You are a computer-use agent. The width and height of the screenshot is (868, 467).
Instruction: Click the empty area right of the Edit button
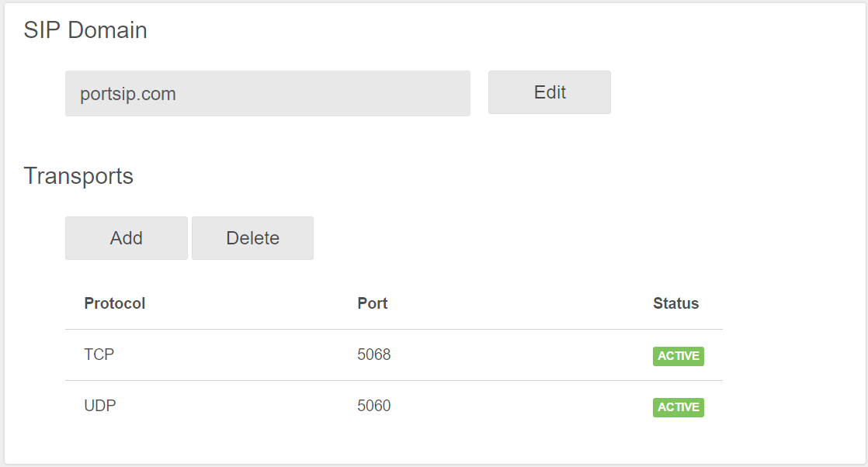[736, 92]
